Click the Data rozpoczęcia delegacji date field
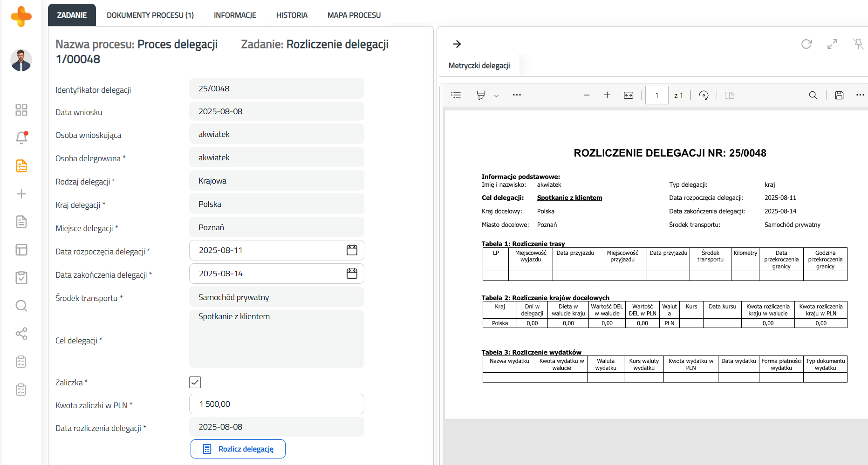This screenshot has height=465, width=868. (x=276, y=250)
